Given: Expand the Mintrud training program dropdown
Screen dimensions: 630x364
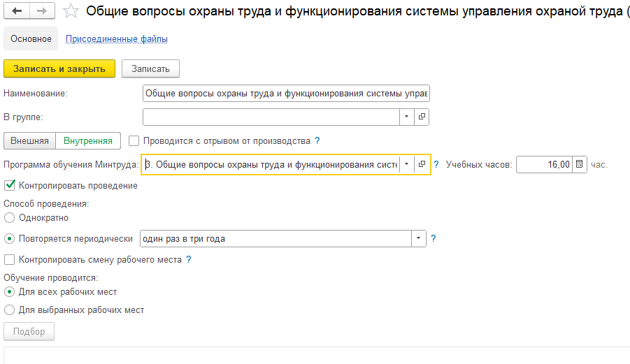Looking at the screenshot, I should 407,164.
